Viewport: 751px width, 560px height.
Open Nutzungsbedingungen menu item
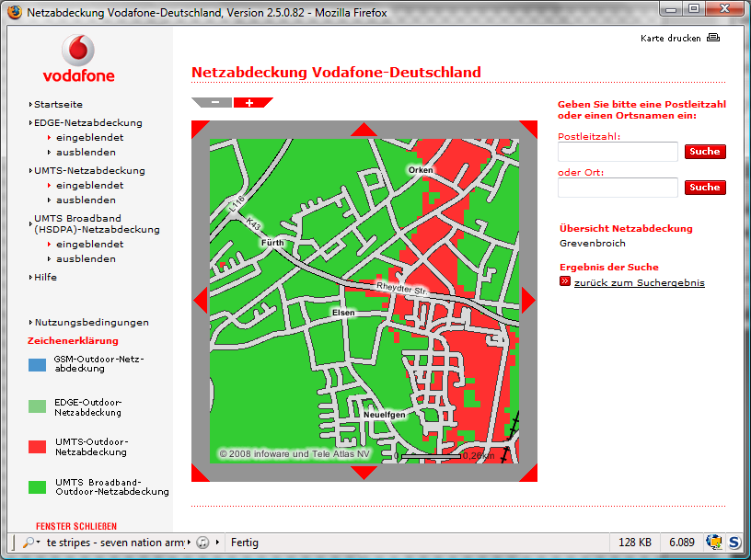pyautogui.click(x=91, y=323)
